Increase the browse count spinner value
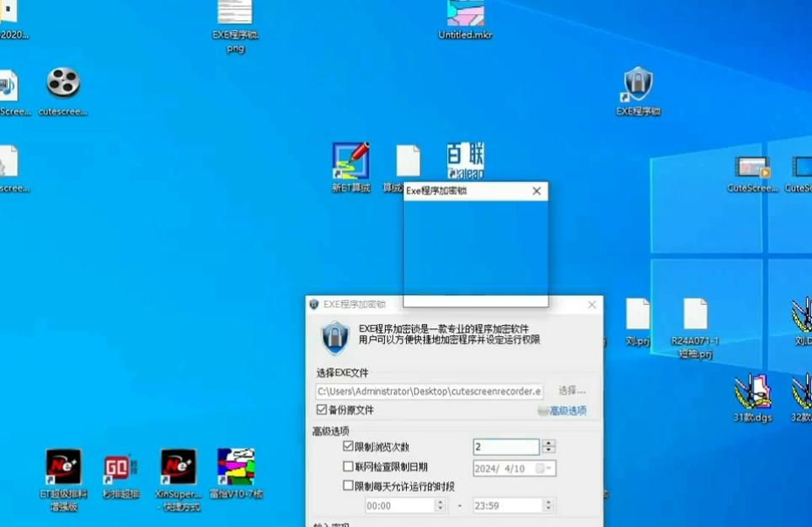812x527 pixels. (x=548, y=443)
